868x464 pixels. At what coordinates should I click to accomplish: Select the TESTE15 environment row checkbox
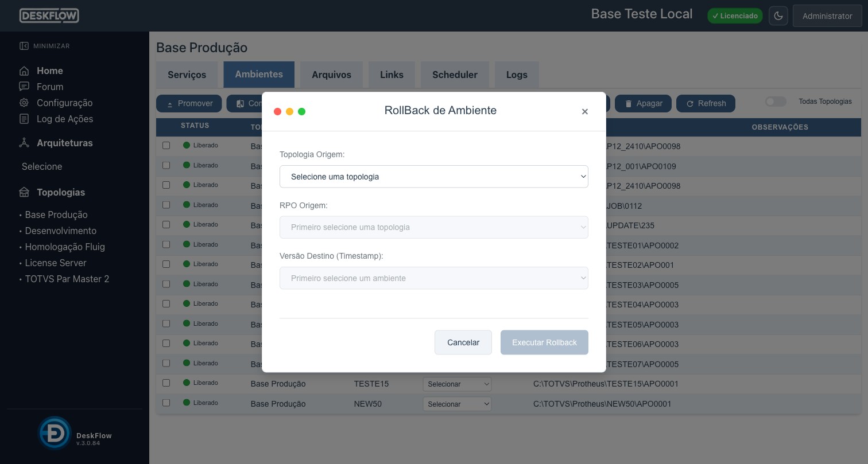[166, 383]
